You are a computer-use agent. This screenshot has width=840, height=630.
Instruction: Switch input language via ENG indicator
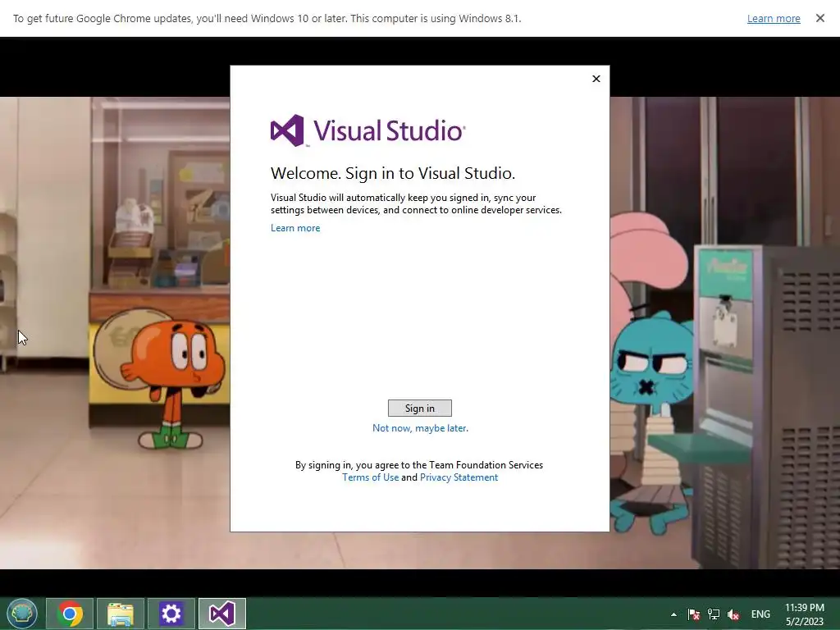pos(760,614)
